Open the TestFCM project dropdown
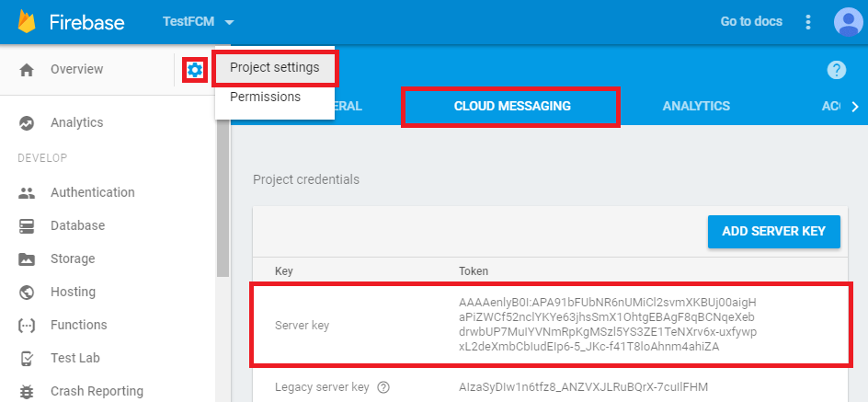The height and width of the screenshot is (402, 868). click(x=199, y=22)
